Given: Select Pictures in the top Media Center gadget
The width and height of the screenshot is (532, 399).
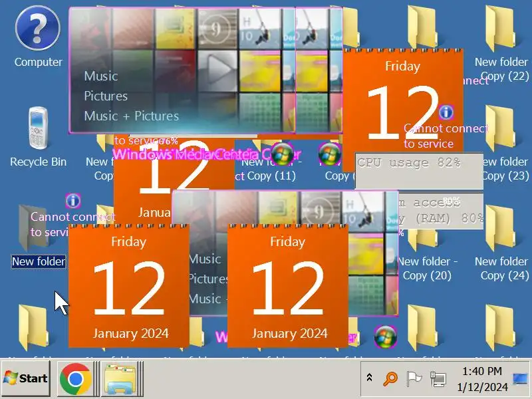Looking at the screenshot, I should click(x=106, y=96).
